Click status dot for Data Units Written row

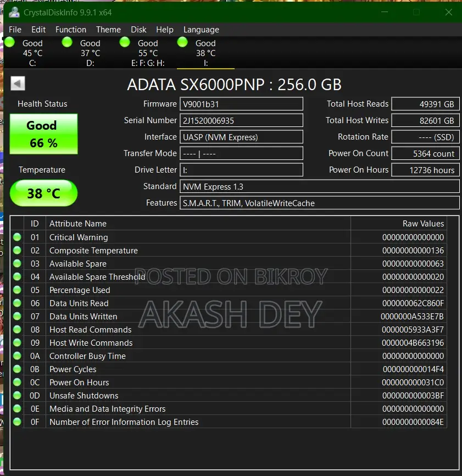pyautogui.click(x=17, y=316)
